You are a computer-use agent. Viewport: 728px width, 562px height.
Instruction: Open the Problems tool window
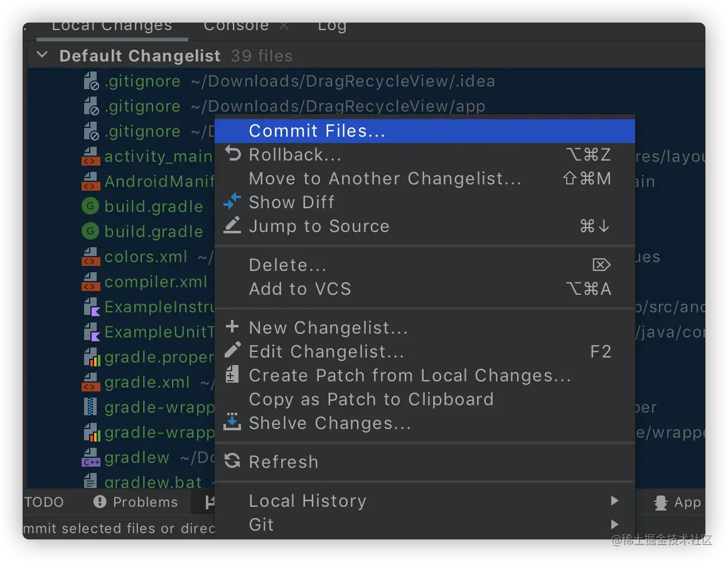pyautogui.click(x=136, y=502)
